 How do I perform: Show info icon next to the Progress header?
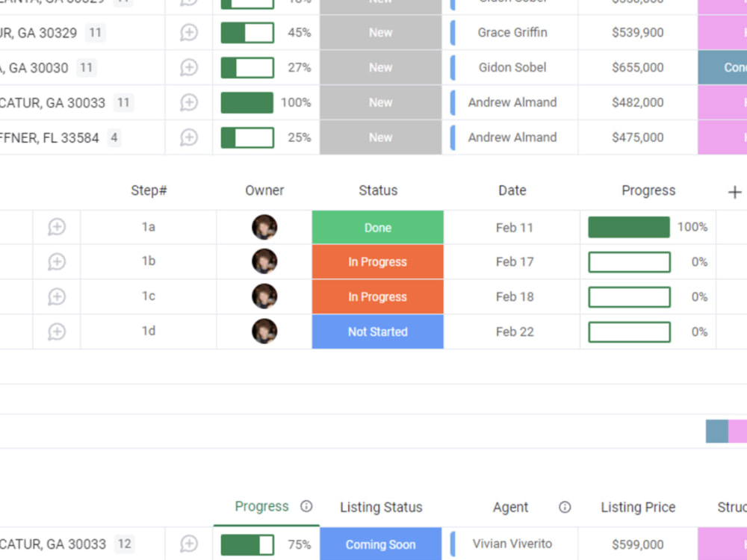[306, 506]
